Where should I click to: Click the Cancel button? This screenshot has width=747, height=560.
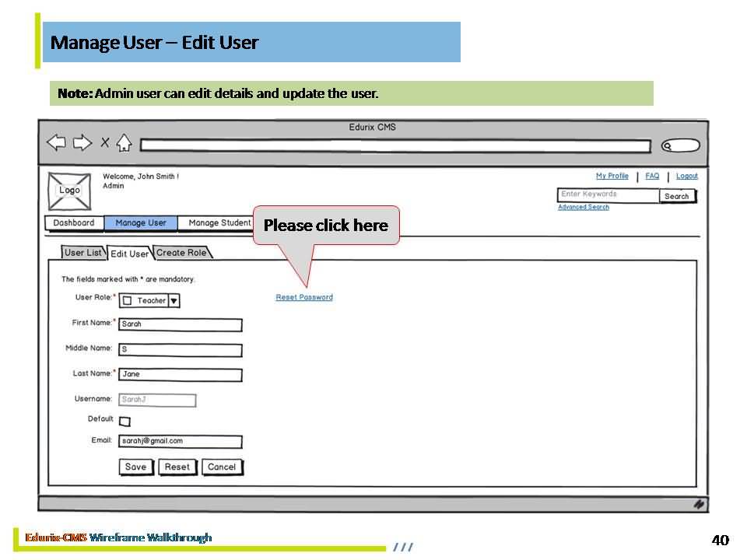(x=222, y=467)
